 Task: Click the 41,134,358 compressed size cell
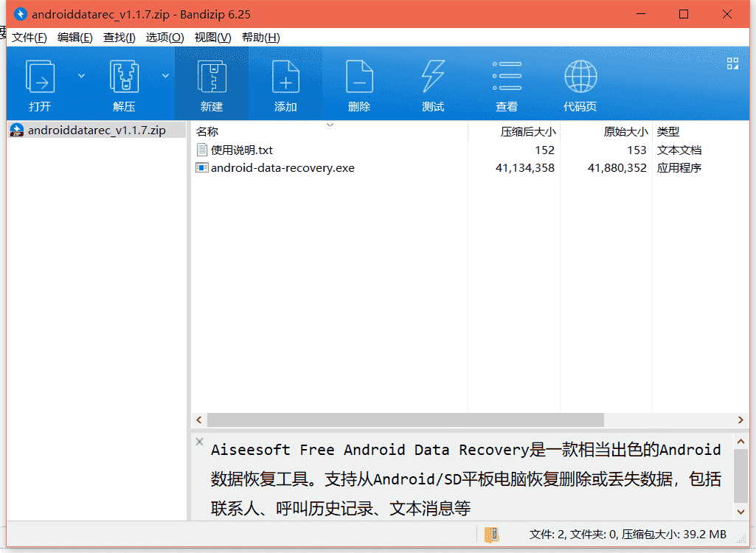point(524,168)
